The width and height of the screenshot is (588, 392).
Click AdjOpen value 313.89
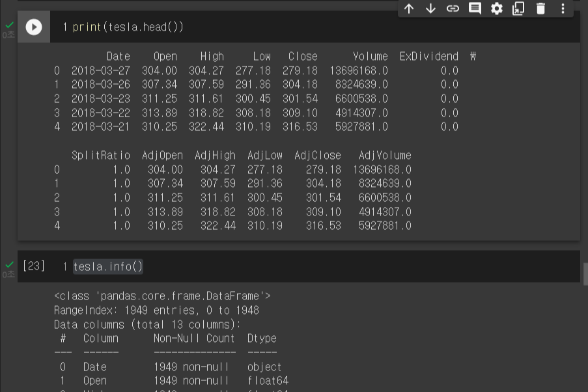coord(165,212)
